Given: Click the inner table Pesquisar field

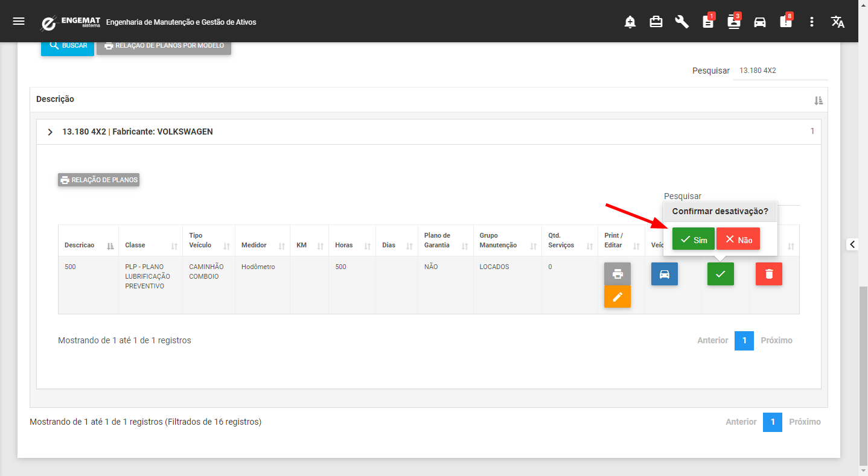Looking at the screenshot, I should (x=788, y=196).
